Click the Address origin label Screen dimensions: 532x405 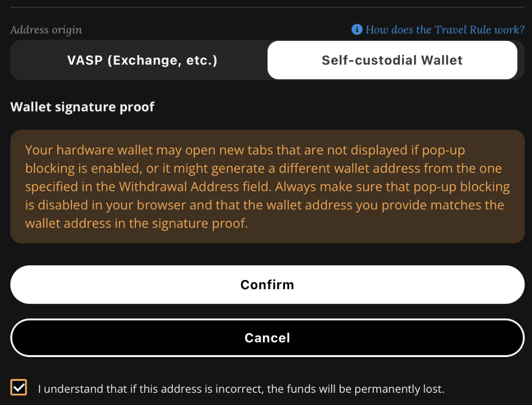[x=46, y=30]
